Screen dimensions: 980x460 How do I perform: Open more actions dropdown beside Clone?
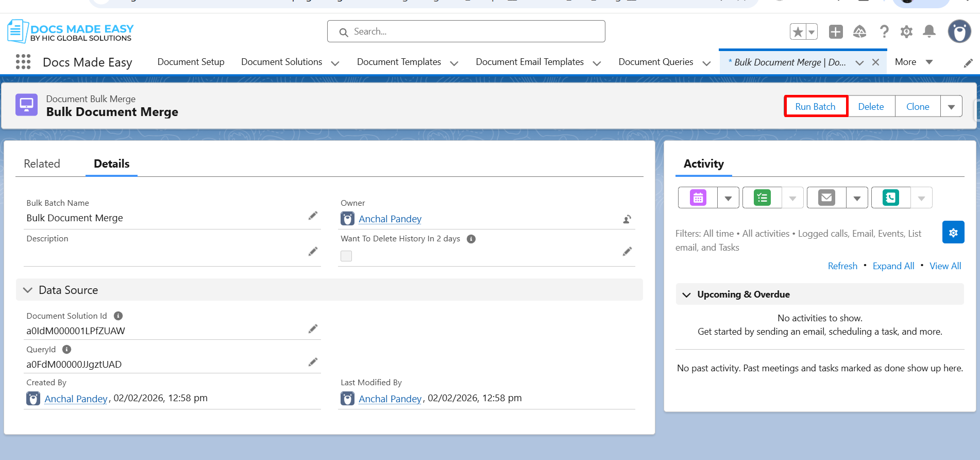coord(951,107)
